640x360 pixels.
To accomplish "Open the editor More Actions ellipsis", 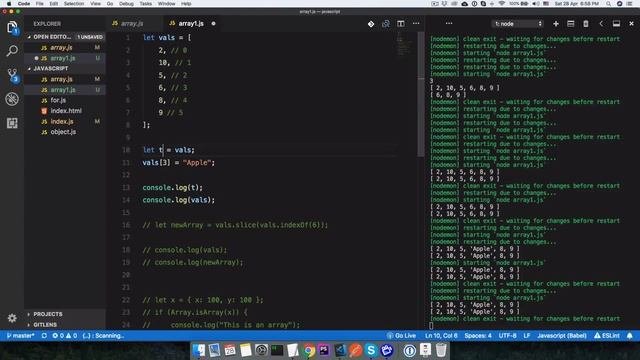I will (416, 24).
